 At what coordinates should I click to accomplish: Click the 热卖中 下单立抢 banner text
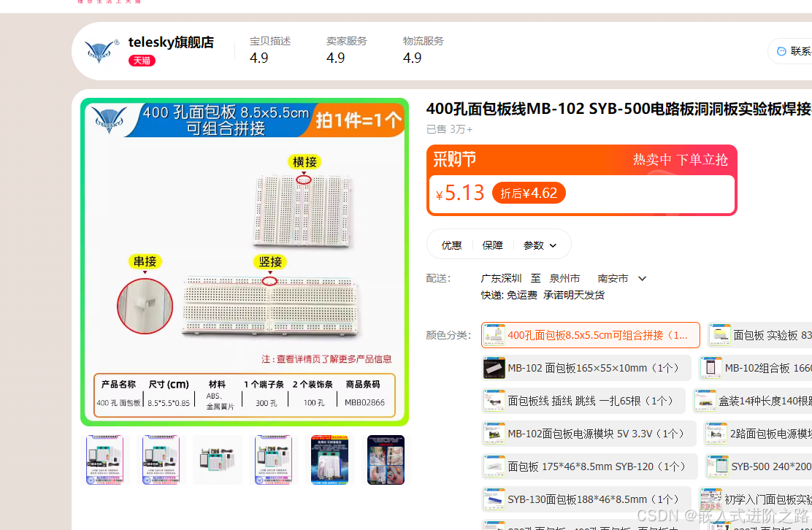(681, 159)
